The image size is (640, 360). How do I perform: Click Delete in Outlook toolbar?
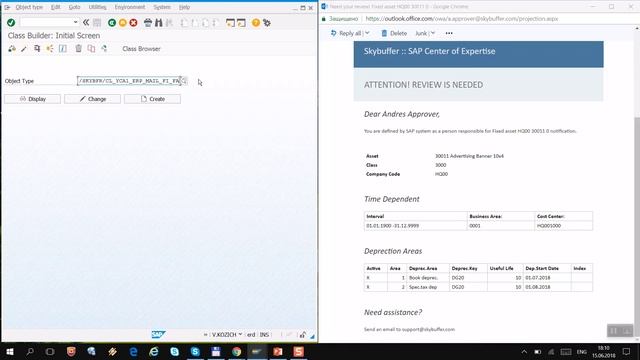tap(394, 33)
